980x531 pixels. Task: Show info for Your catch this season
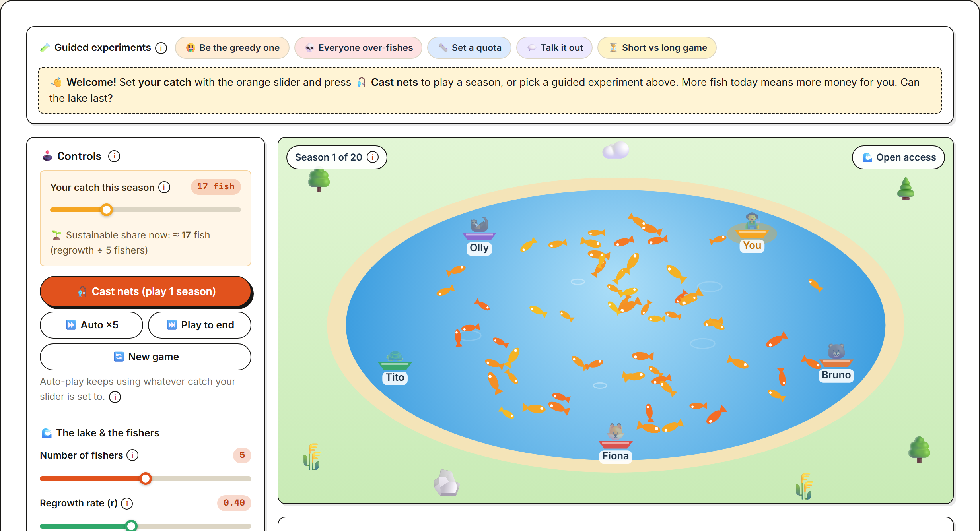pos(164,187)
